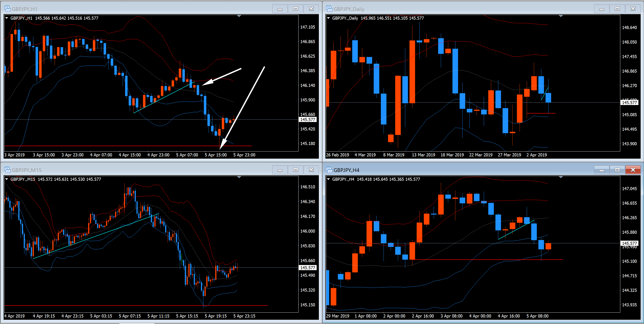
Task: Click the GBPJPY,H1 window chart icon
Action: point(7,9)
